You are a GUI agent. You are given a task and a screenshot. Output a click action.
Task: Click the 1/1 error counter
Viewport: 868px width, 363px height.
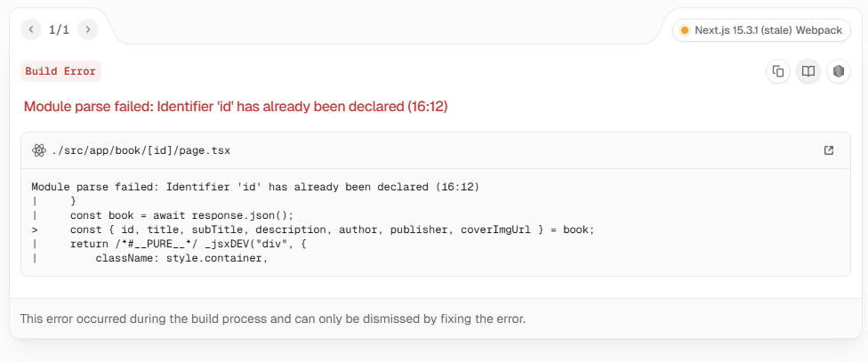[60, 30]
